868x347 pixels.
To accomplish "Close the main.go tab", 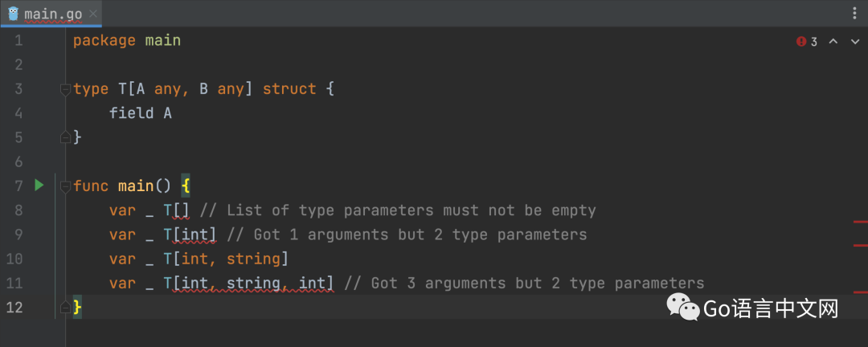I will pos(92,14).
